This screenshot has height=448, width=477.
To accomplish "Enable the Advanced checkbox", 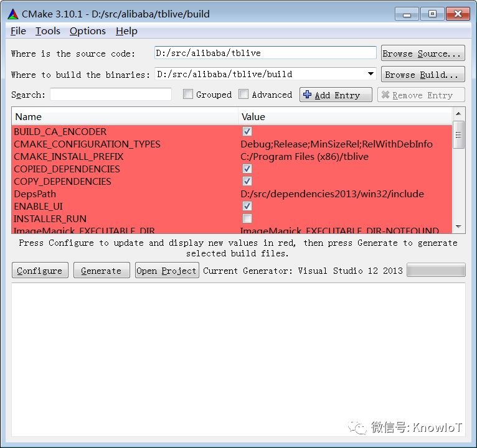I will (x=243, y=95).
